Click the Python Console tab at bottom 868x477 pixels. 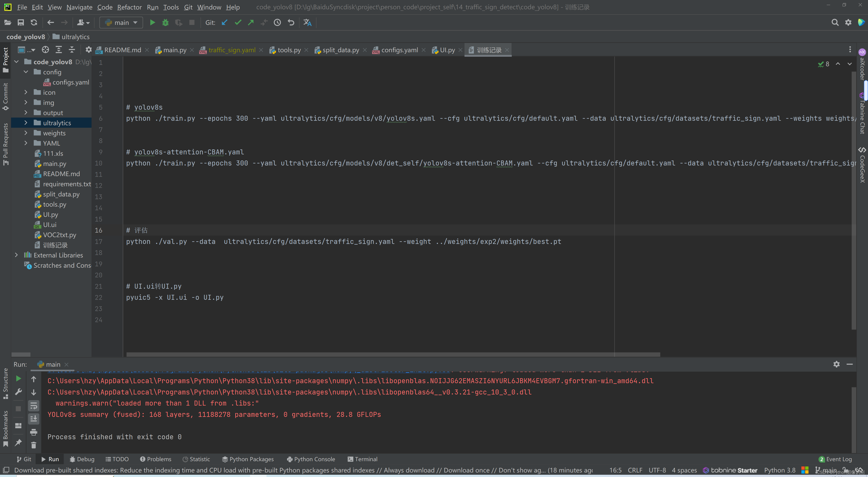[x=311, y=459]
